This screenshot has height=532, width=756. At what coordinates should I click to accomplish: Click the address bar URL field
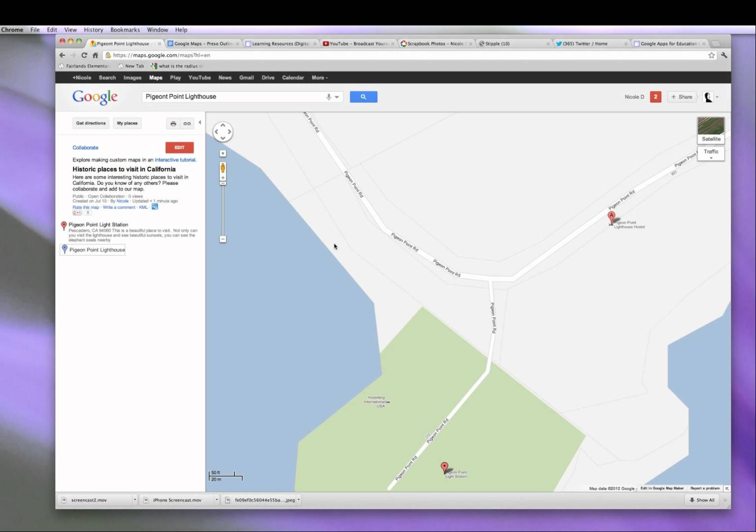tap(410, 55)
